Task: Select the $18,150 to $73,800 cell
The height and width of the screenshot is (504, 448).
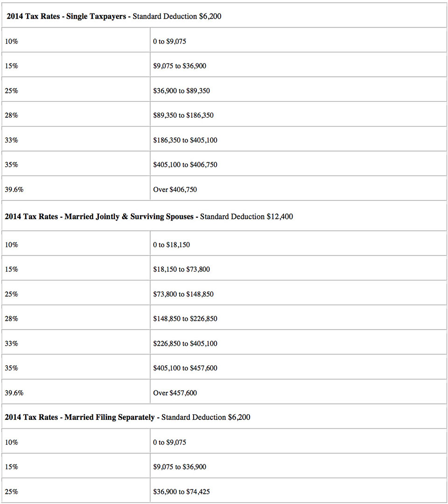Action: point(182,269)
